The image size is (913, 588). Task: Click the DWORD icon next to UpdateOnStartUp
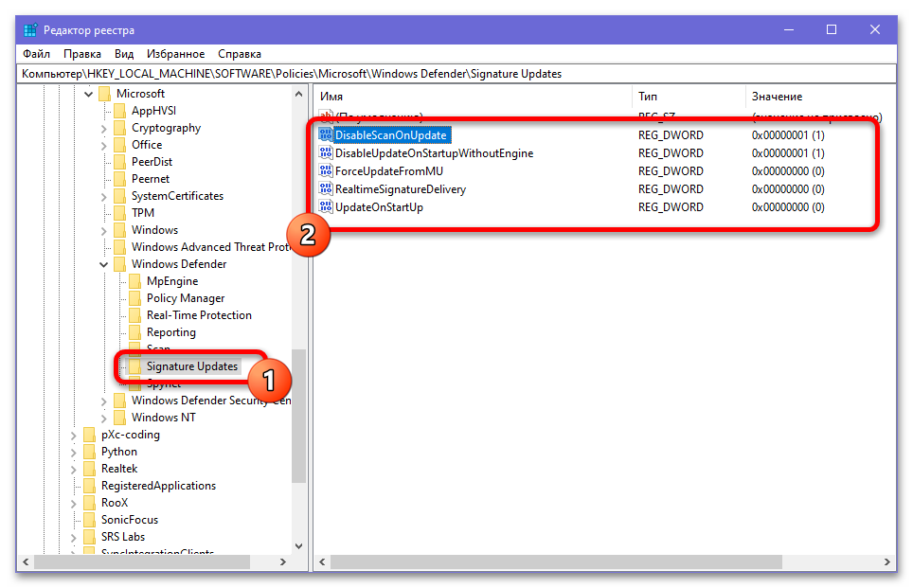coord(326,207)
